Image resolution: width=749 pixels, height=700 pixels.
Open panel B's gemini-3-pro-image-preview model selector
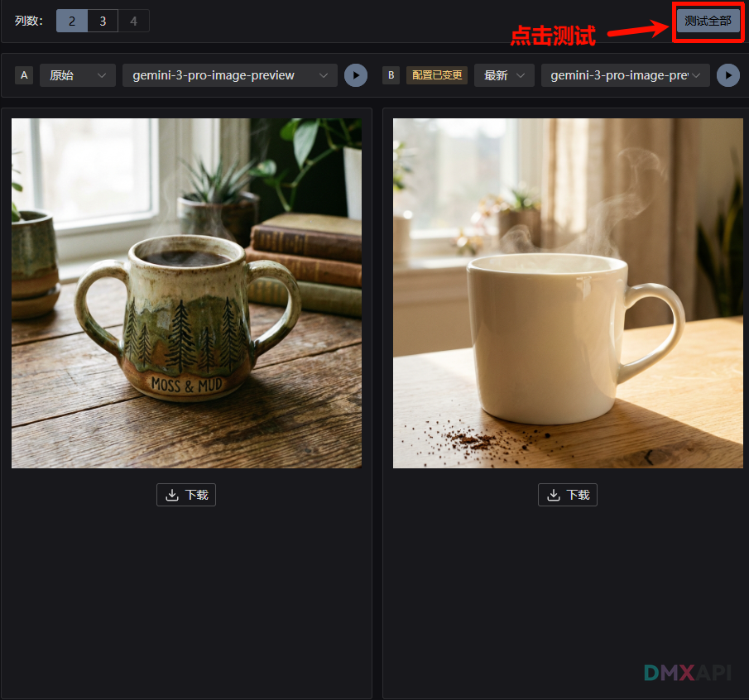click(x=626, y=75)
